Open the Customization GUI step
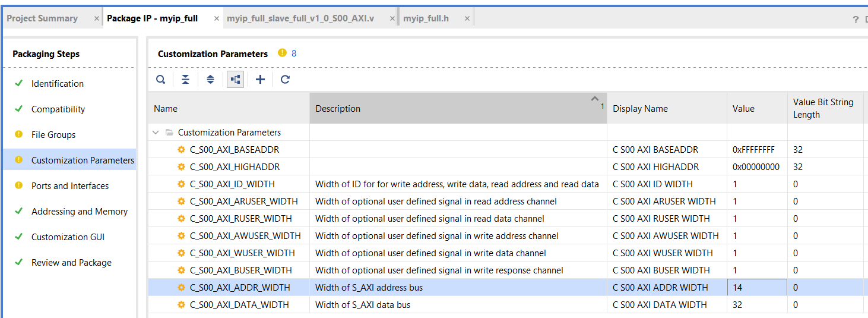This screenshot has height=318, width=868. (68, 237)
